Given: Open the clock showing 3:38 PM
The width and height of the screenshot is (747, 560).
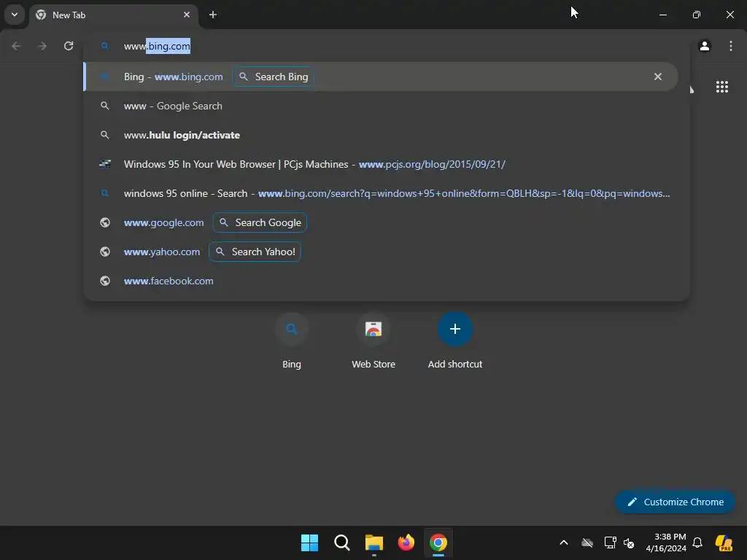Looking at the screenshot, I should 665,542.
